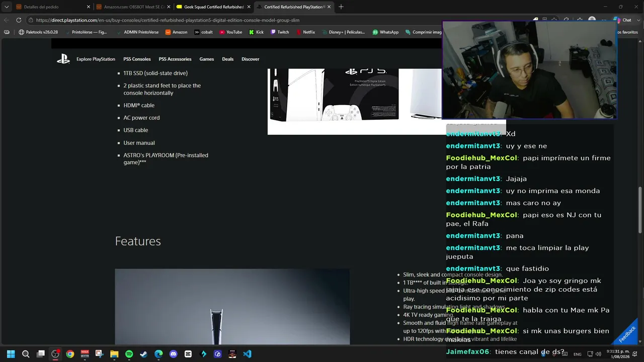Open the WhatsApp bookmark
644x362 pixels.
[385, 32]
